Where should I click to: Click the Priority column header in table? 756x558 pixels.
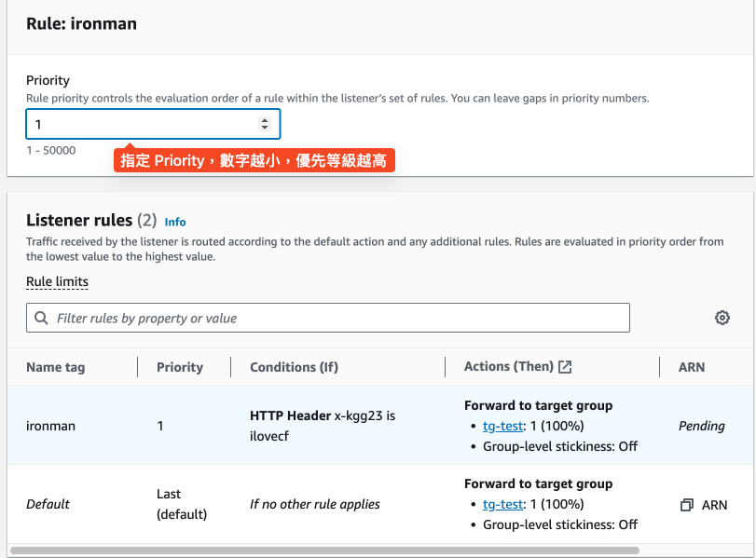click(x=180, y=367)
